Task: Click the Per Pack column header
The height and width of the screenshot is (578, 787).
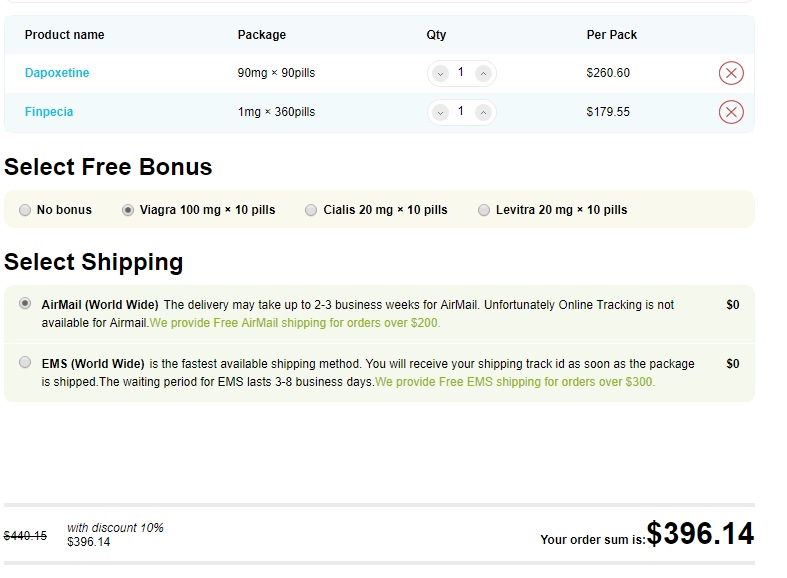Action: point(612,35)
